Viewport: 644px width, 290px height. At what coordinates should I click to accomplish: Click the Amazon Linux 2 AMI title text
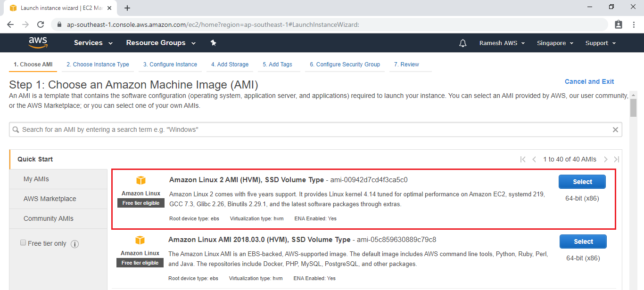click(246, 180)
